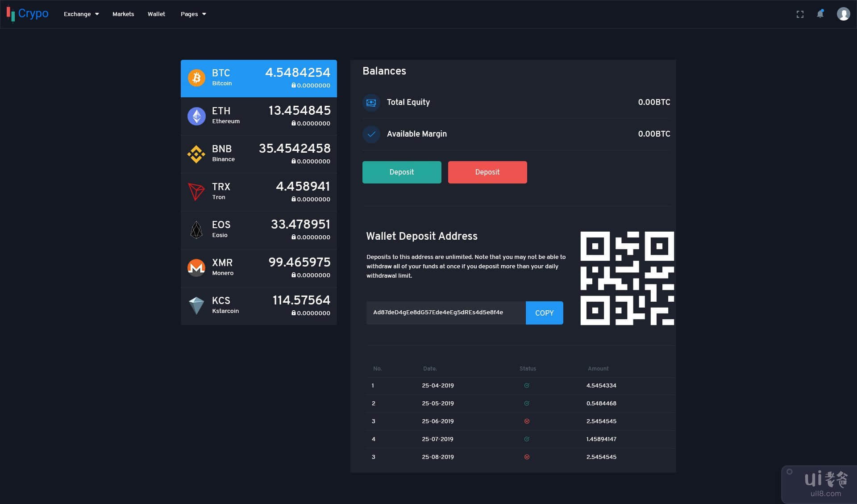Click the Balances heading
This screenshot has height=504, width=857.
(x=384, y=71)
